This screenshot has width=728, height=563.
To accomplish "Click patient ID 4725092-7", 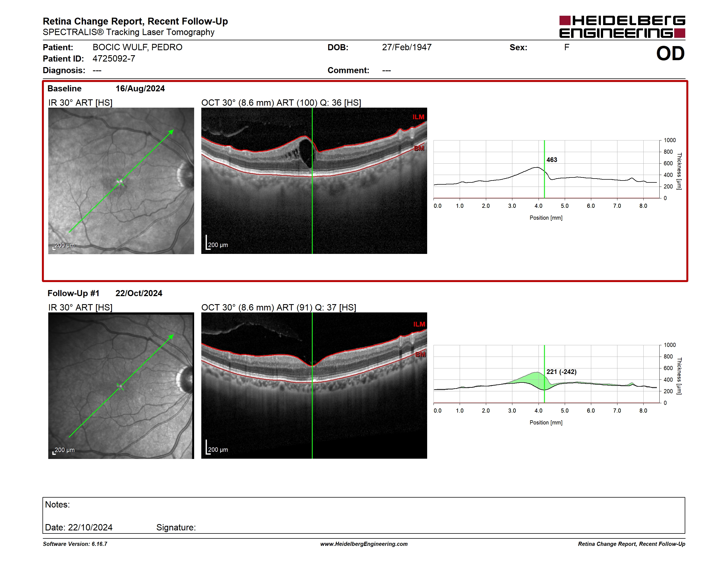I will tap(114, 59).
